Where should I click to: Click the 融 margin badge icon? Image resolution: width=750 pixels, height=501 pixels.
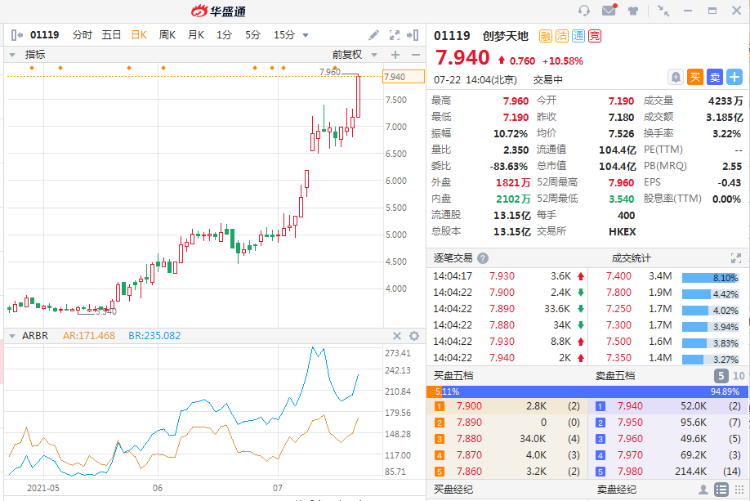pos(546,36)
